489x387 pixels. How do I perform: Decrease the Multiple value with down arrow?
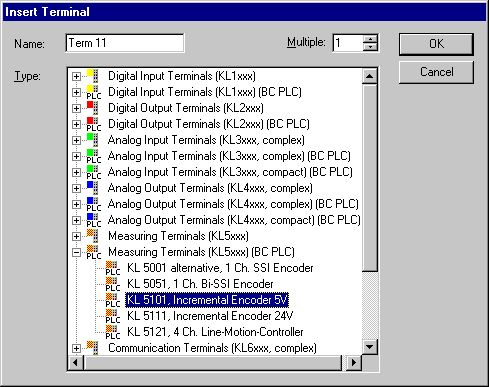pyautogui.click(x=370, y=47)
